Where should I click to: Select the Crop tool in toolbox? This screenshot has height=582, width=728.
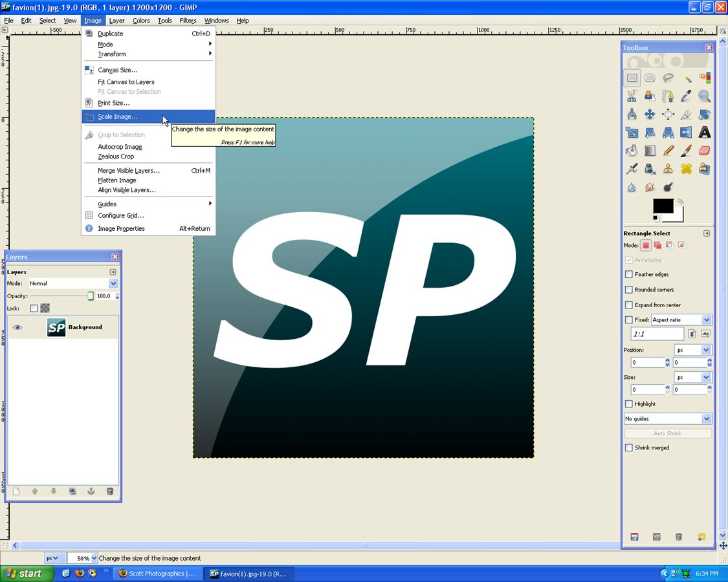tap(687, 114)
